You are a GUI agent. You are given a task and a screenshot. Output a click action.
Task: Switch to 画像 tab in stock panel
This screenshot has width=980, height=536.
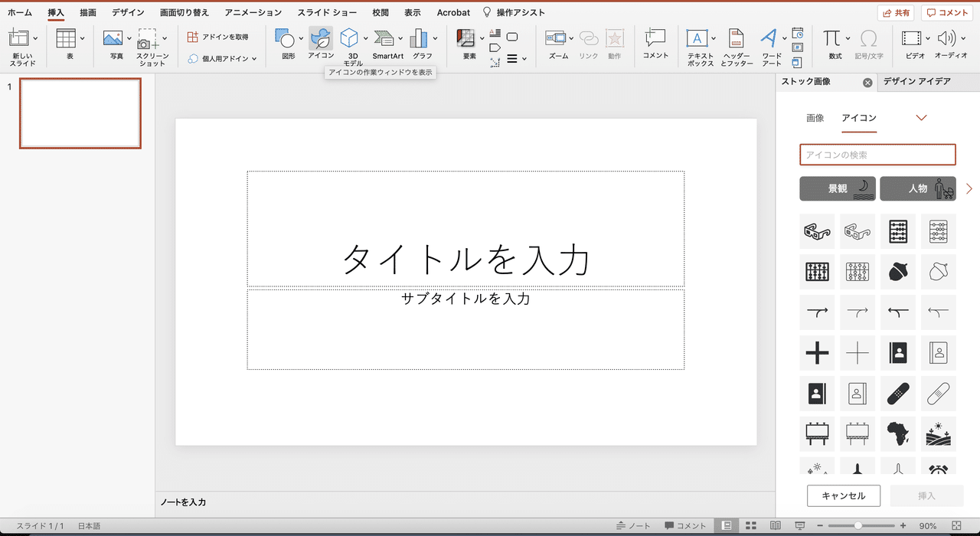pyautogui.click(x=815, y=118)
